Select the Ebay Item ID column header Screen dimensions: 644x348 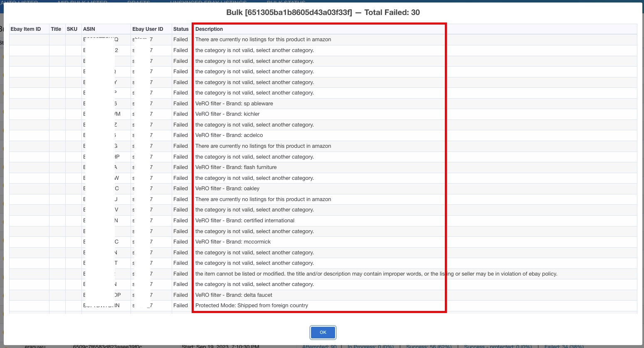point(26,29)
